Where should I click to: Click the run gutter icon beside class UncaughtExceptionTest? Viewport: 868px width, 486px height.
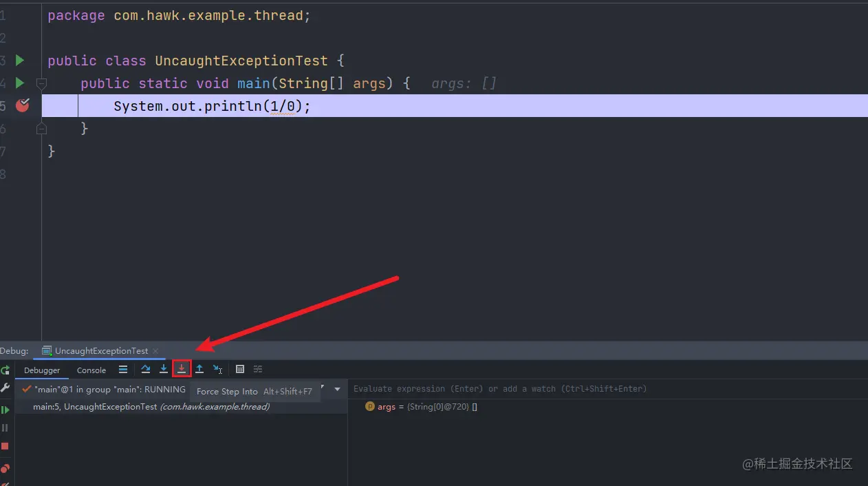[x=20, y=61]
